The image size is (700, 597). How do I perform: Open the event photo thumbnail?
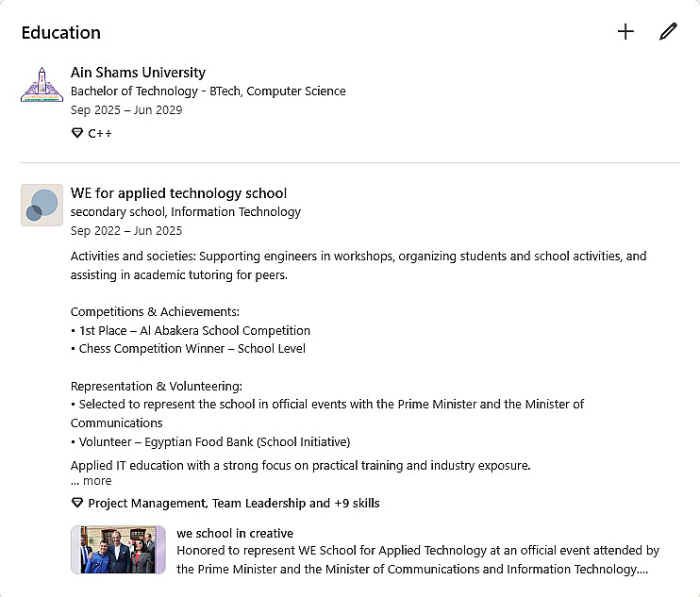(x=118, y=550)
